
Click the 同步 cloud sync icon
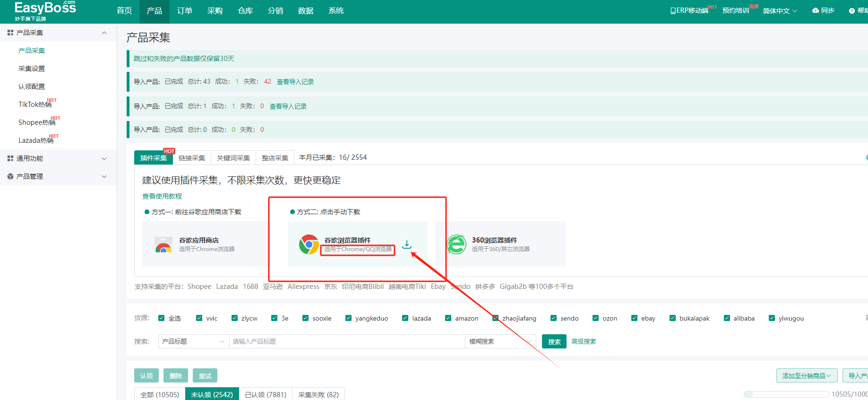coord(816,10)
